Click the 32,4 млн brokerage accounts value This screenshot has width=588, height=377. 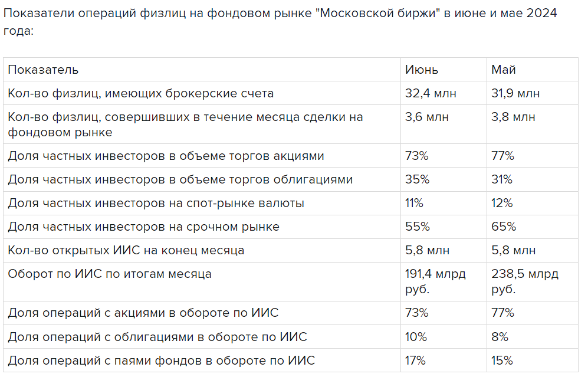tap(431, 93)
